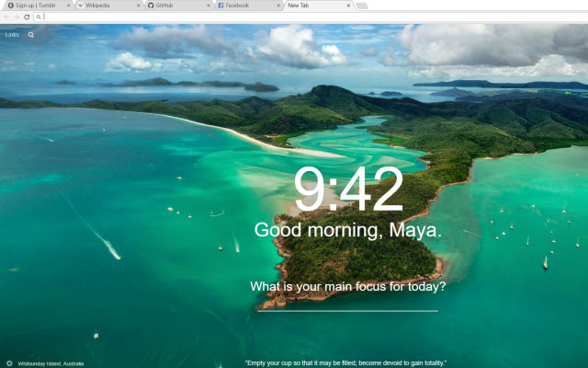Image resolution: width=588 pixels, height=368 pixels.
Task: Open Momentum settings gear icon
Action: pos(9,363)
